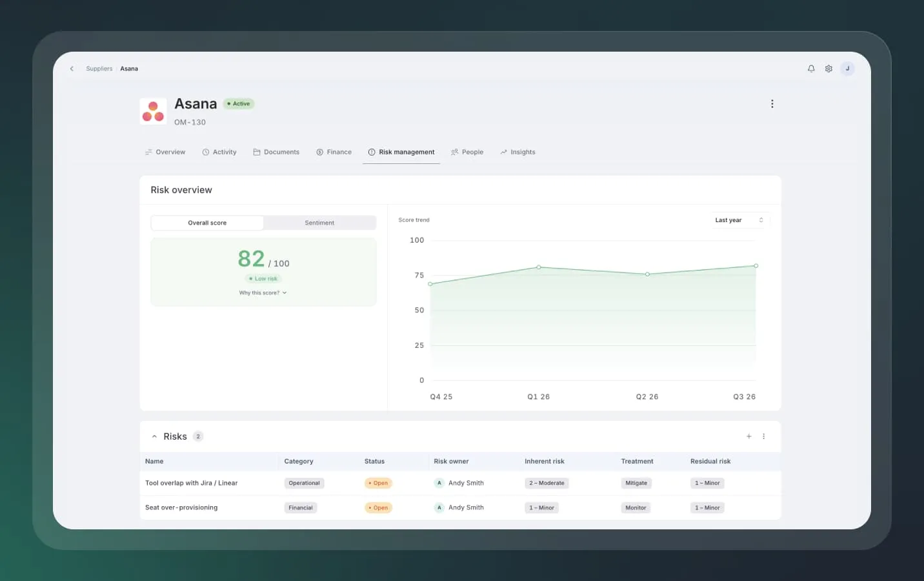924x581 pixels.
Task: Switch to Overall score view
Action: click(207, 223)
